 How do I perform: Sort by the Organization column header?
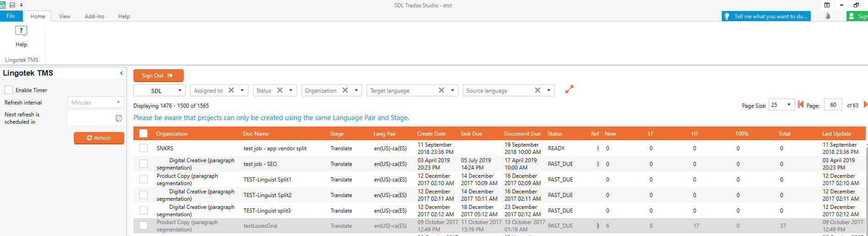tap(172, 133)
